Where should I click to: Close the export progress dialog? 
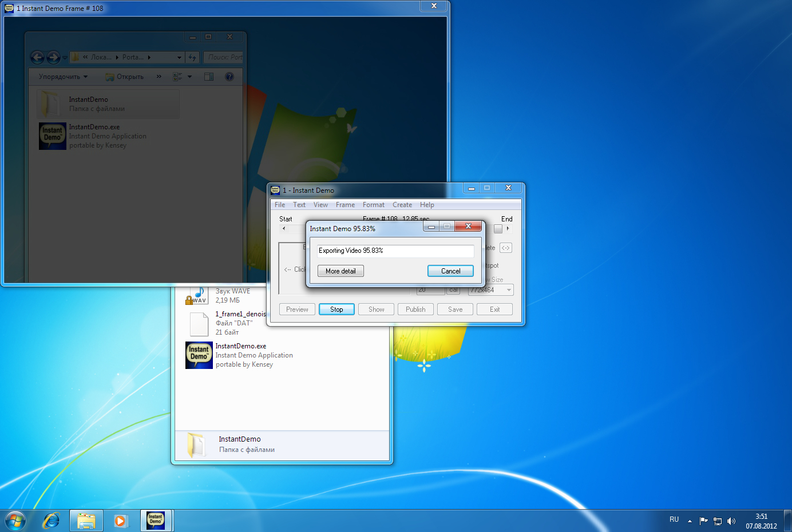coord(468,226)
